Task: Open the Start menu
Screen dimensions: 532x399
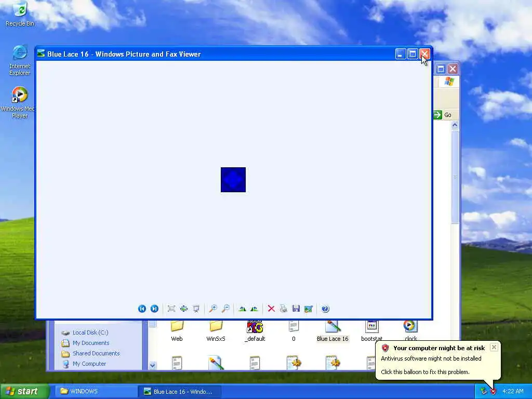Action: click(x=24, y=391)
